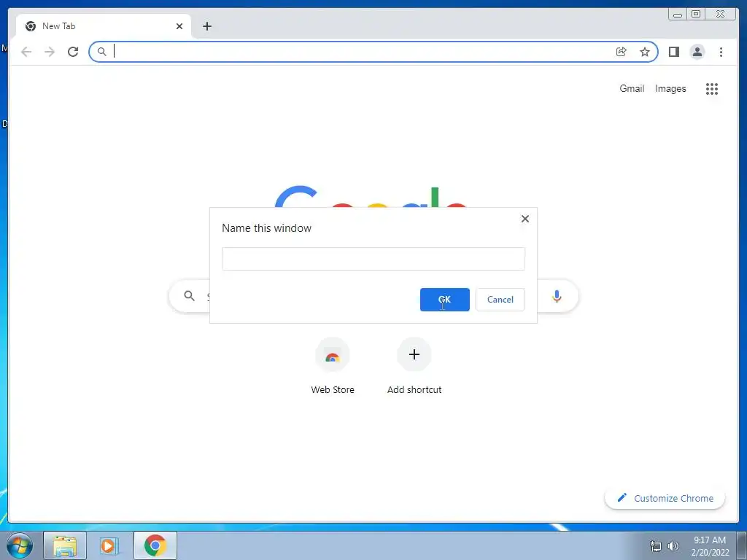Click the Add shortcut tile
This screenshot has height=560, width=747.
tap(414, 366)
